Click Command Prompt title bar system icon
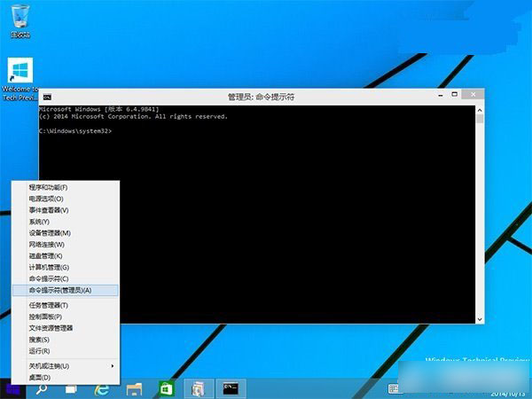This screenshot has height=399, width=532. pyautogui.click(x=46, y=96)
